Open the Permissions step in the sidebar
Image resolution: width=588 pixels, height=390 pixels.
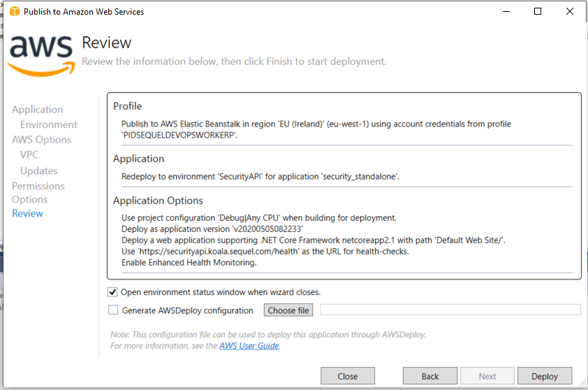38,186
